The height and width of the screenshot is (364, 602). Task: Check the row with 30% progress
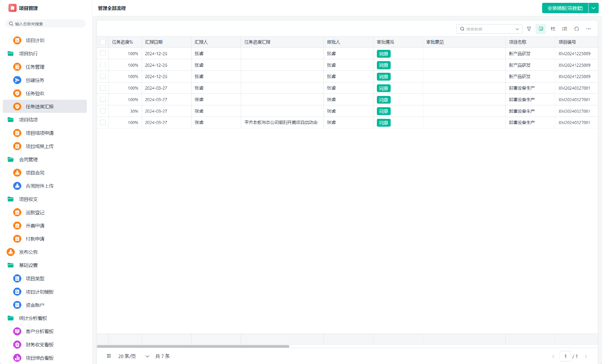tap(103, 111)
